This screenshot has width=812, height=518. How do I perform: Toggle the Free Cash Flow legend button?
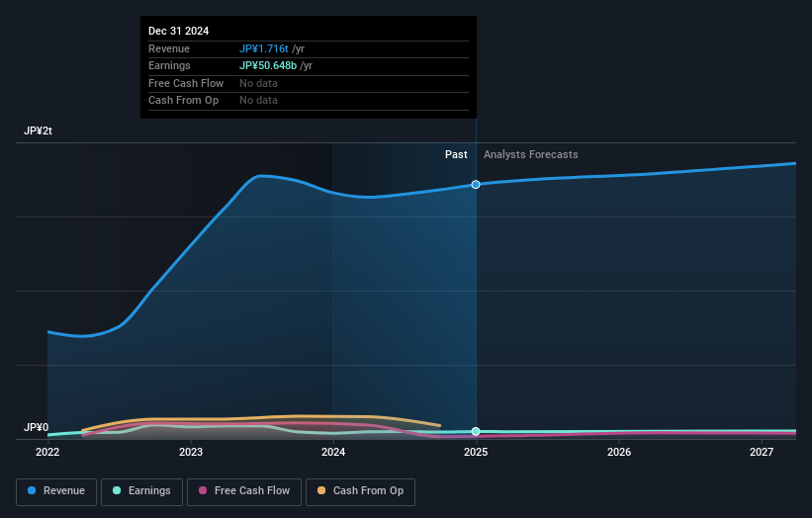(x=244, y=491)
